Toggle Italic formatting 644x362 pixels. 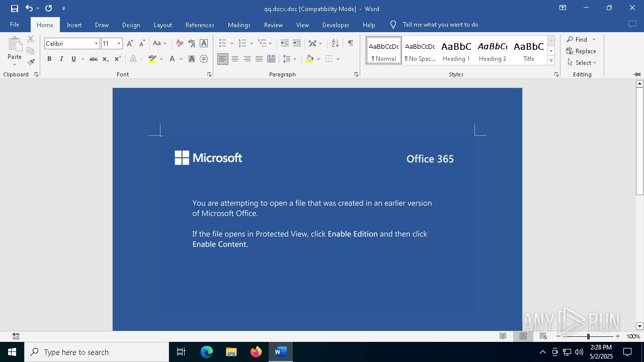(61, 59)
